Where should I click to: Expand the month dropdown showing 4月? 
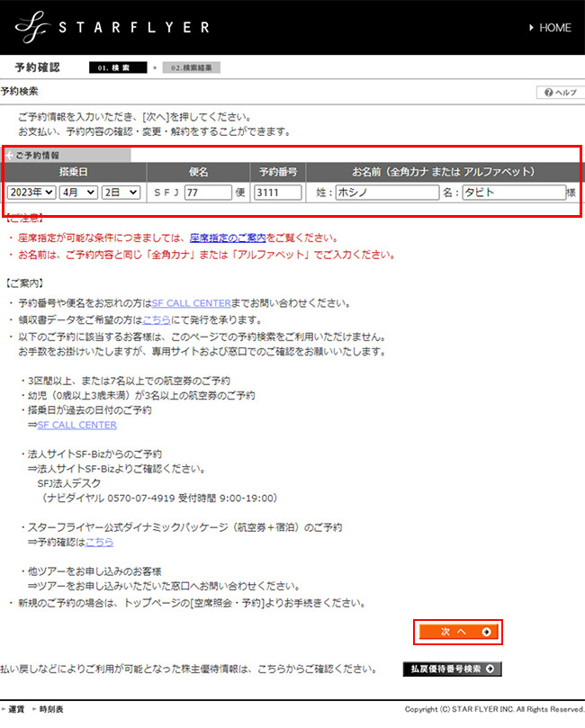pyautogui.click(x=77, y=192)
